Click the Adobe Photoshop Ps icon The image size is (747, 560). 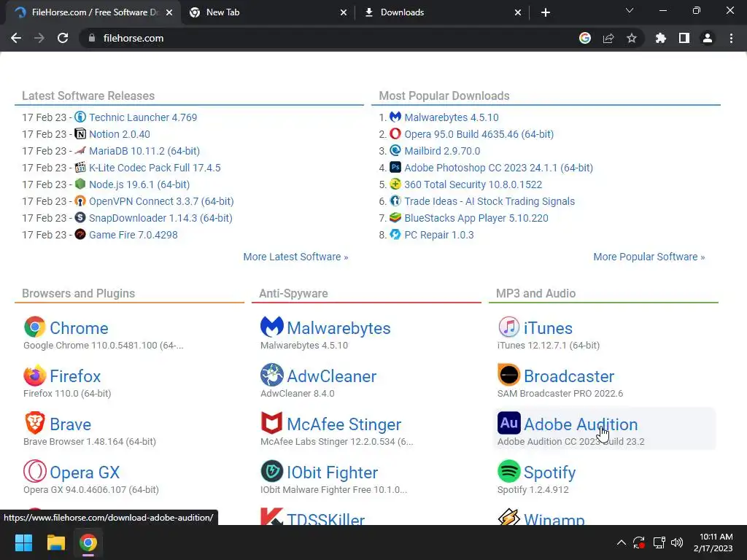(x=395, y=167)
